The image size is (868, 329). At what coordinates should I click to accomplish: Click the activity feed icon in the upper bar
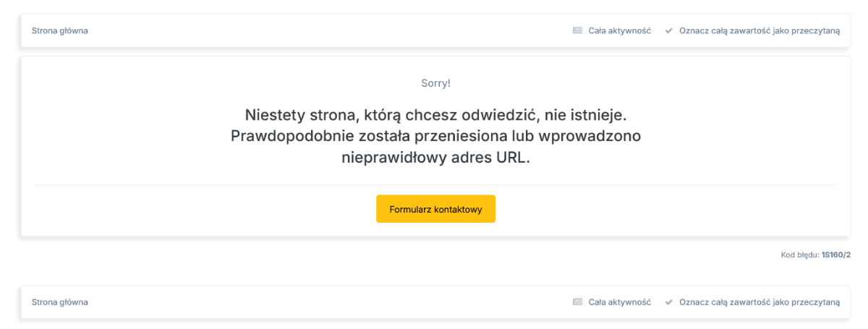[x=577, y=31]
